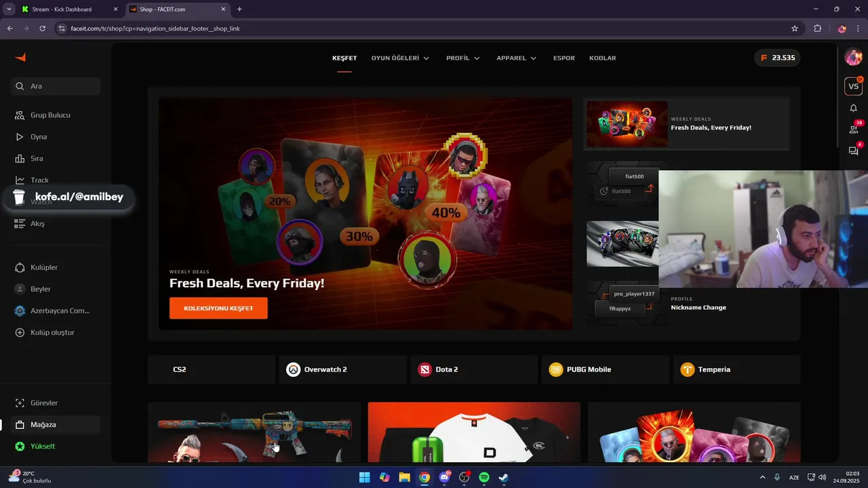Click Kulüp oluştur plus icon
This screenshot has width=868, height=488.
tap(20, 332)
